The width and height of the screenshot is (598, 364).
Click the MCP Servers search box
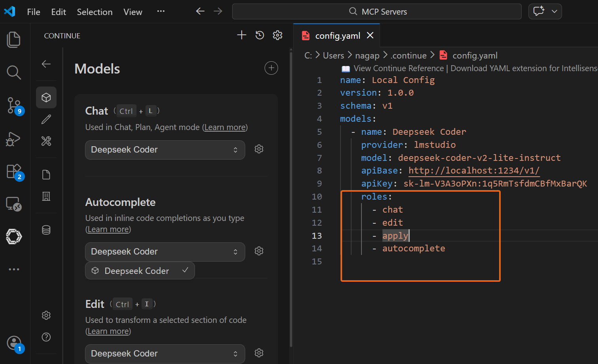[377, 11]
